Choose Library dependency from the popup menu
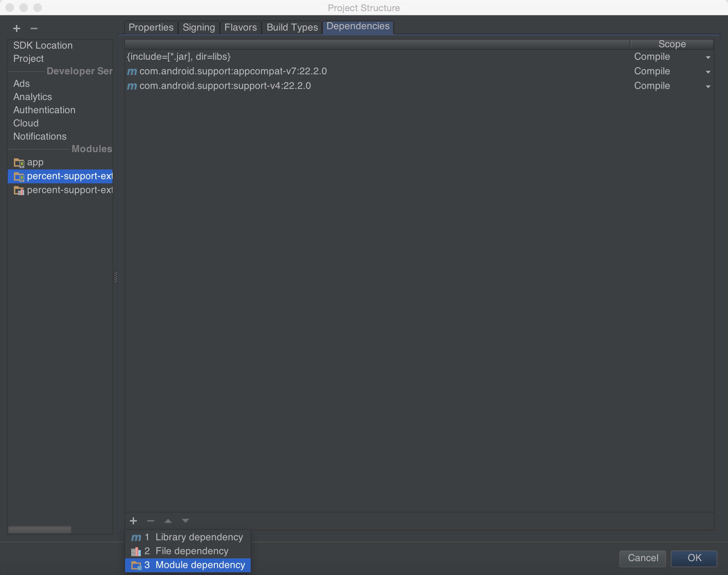This screenshot has height=575, width=728. pos(188,537)
